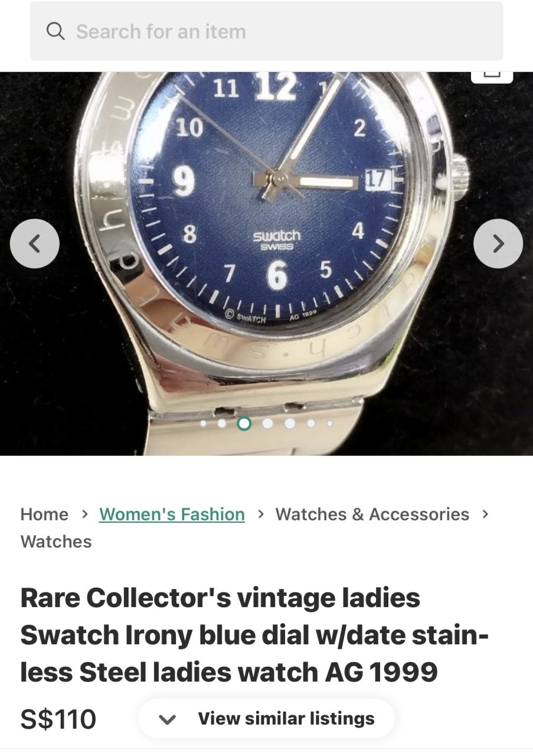Viewport: 533px width, 756px height.
Task: Jump to the sixth carousel dot
Action: 311,423
